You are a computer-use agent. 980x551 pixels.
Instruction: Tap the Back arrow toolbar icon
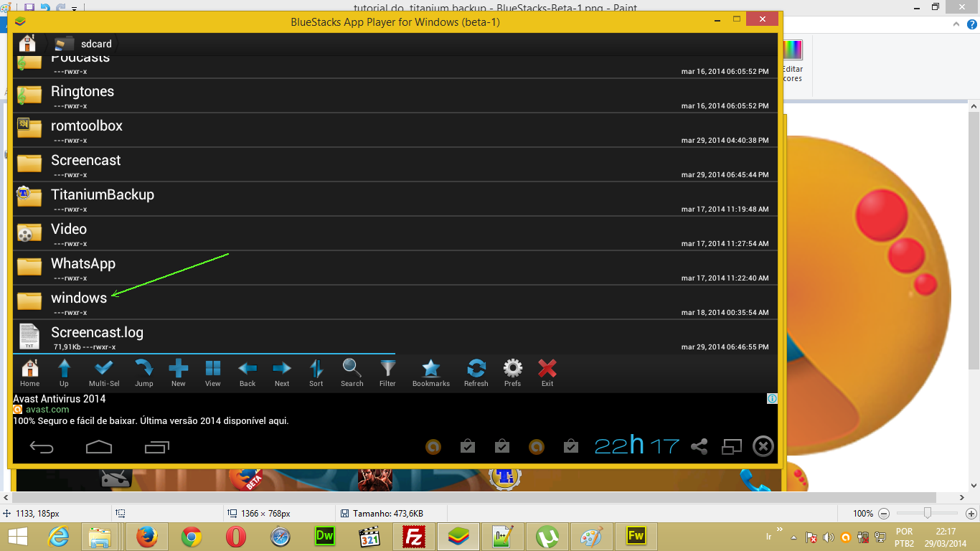[248, 373]
